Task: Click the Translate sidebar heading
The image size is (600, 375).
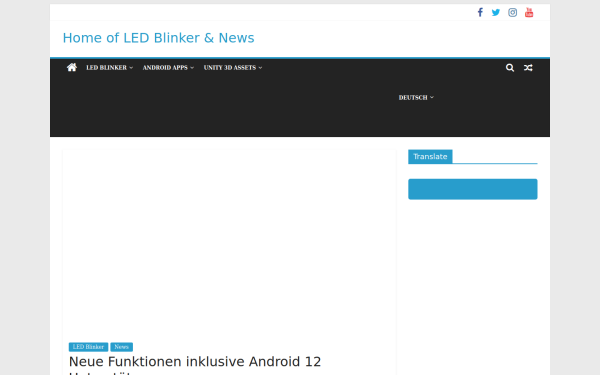Action: point(430,157)
